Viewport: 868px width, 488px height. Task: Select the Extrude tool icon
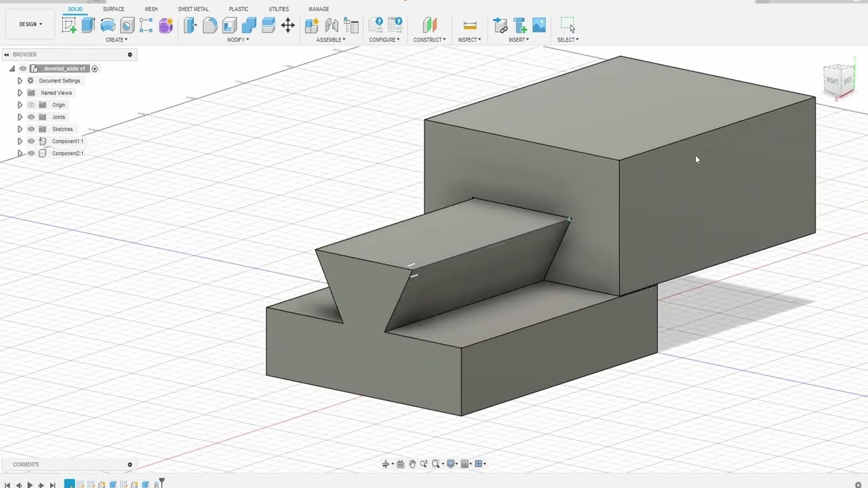[x=88, y=26]
